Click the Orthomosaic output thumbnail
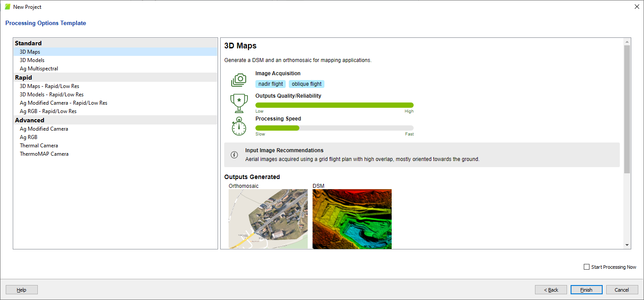644x300 pixels. click(268, 219)
